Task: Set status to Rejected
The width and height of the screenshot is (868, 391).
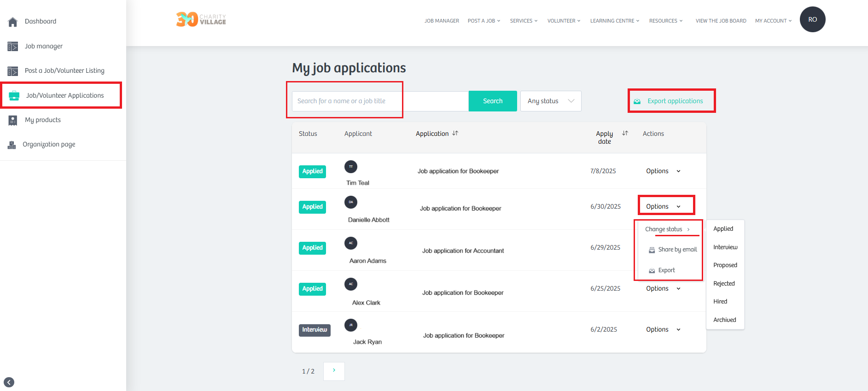Action: [x=724, y=283]
